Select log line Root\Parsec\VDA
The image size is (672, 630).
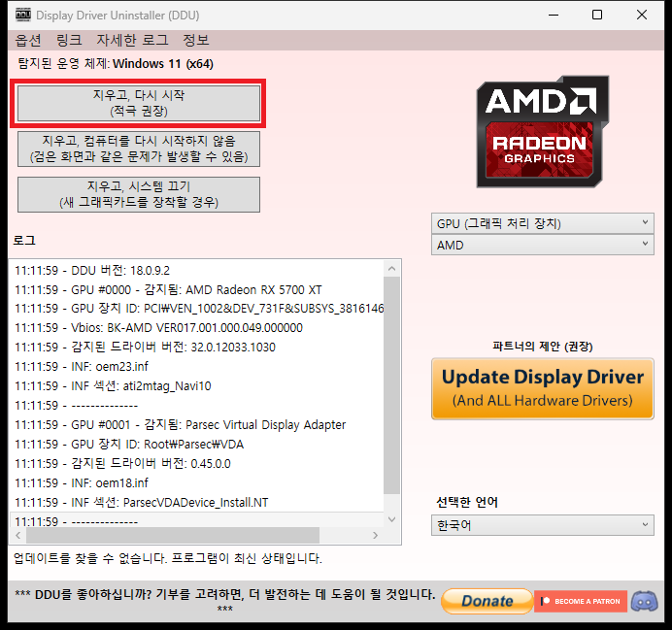(x=197, y=445)
